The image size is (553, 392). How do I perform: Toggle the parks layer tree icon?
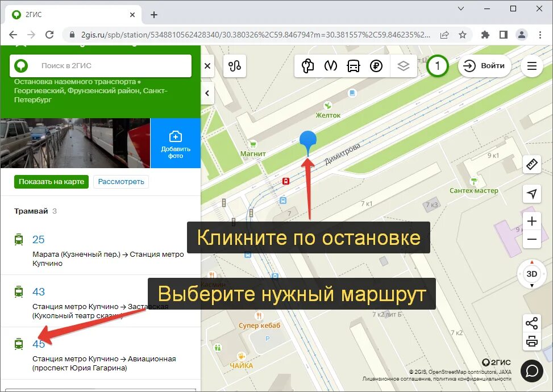click(307, 65)
